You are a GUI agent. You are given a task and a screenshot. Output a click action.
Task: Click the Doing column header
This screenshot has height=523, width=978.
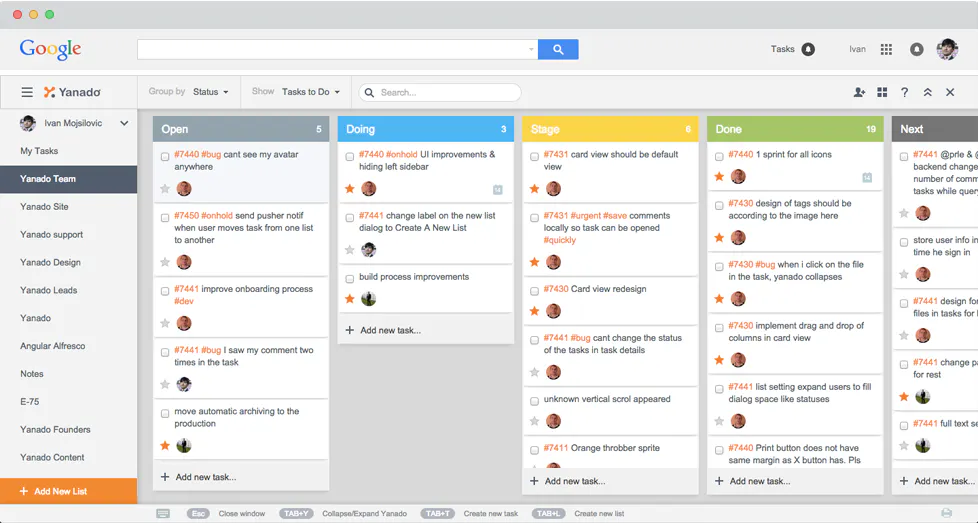tap(425, 129)
